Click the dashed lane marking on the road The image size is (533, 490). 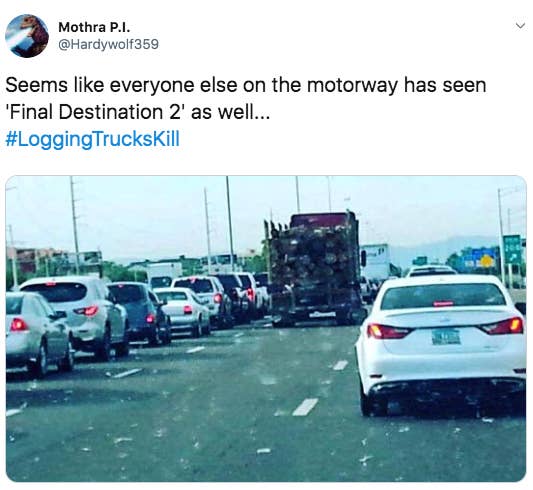point(305,407)
